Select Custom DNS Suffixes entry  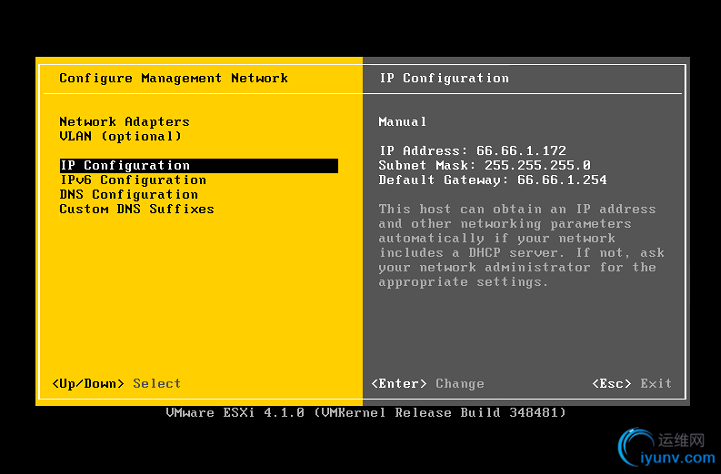pyautogui.click(x=136, y=209)
